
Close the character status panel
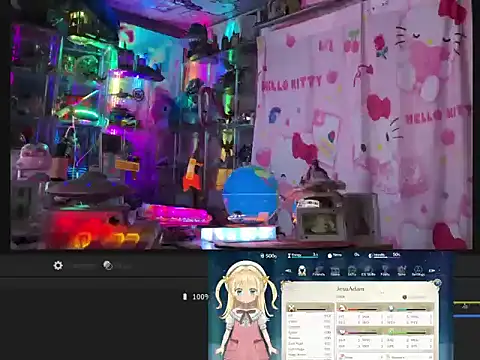click(x=437, y=283)
